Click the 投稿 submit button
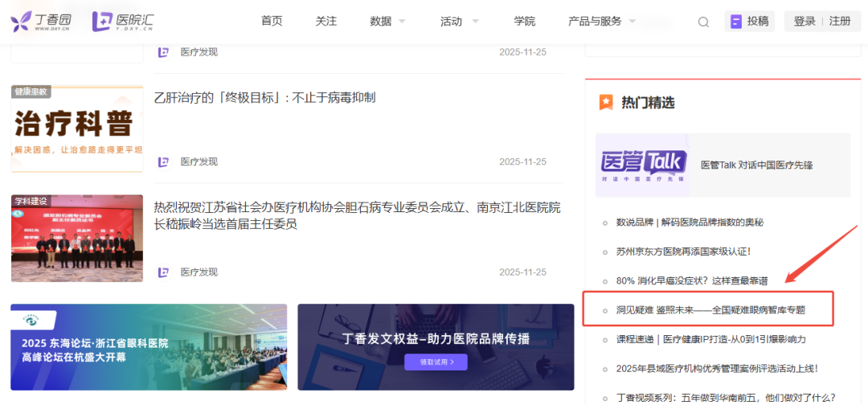This screenshot has height=405, width=868. click(x=750, y=22)
